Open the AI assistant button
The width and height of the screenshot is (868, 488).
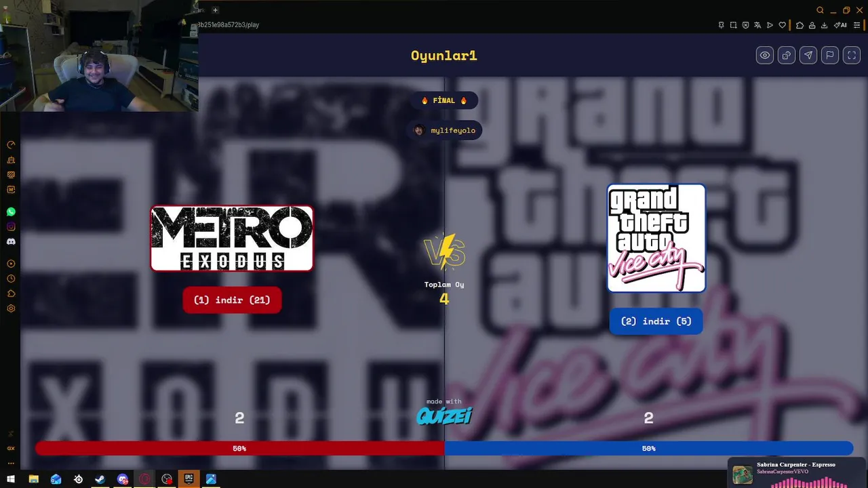841,25
